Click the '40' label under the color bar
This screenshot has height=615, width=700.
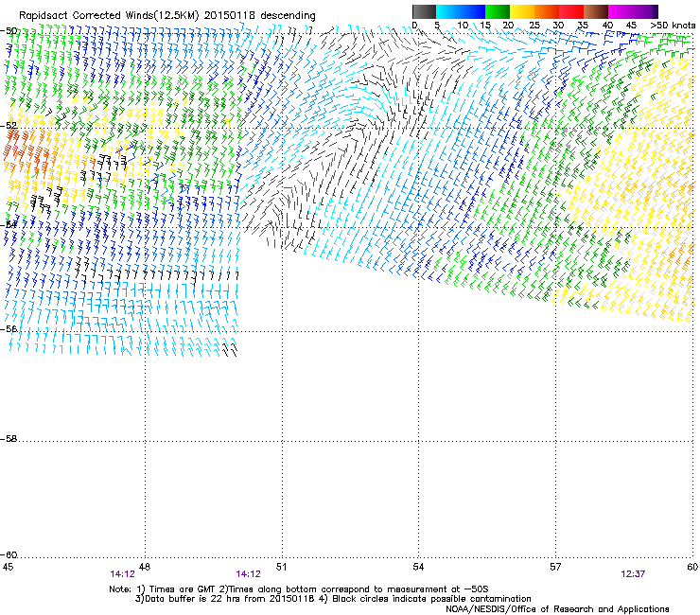point(607,26)
